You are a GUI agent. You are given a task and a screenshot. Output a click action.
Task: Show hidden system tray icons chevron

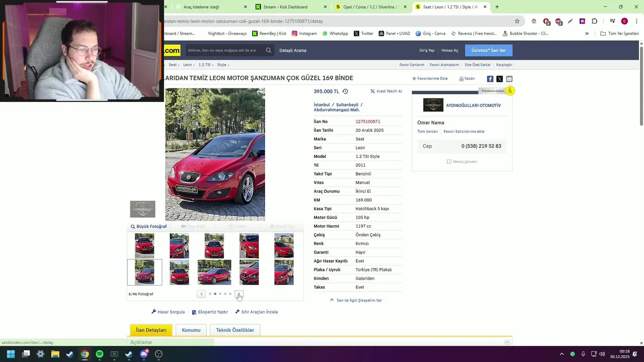tap(561, 354)
